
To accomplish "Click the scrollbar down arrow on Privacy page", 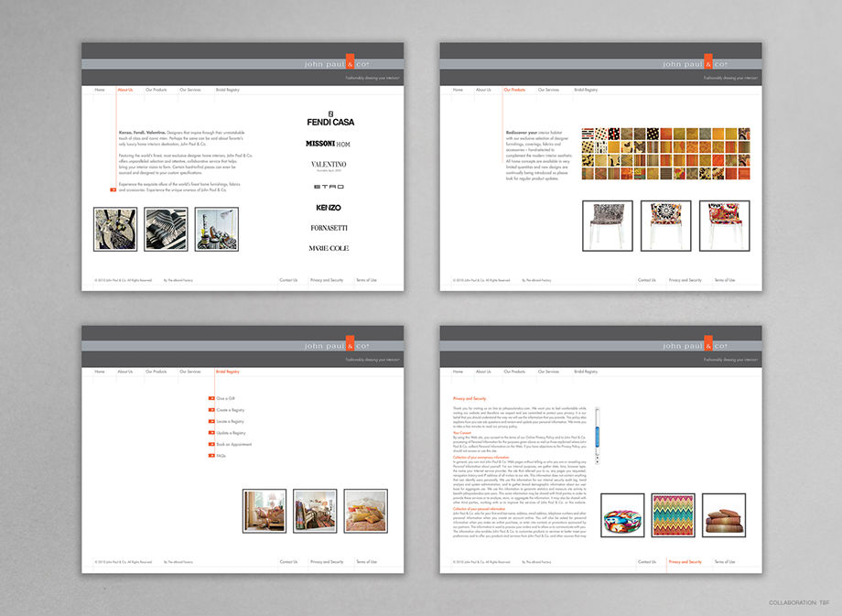I will (597, 461).
